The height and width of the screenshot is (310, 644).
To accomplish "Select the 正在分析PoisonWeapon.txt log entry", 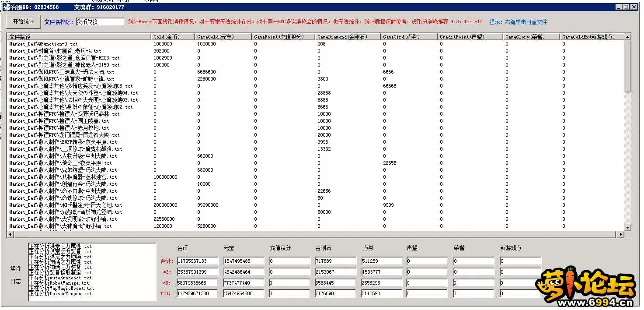I will click(60, 294).
